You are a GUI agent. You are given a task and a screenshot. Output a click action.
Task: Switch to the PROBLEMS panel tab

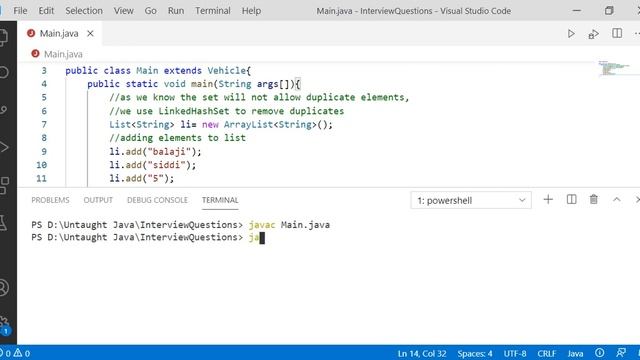click(50, 200)
